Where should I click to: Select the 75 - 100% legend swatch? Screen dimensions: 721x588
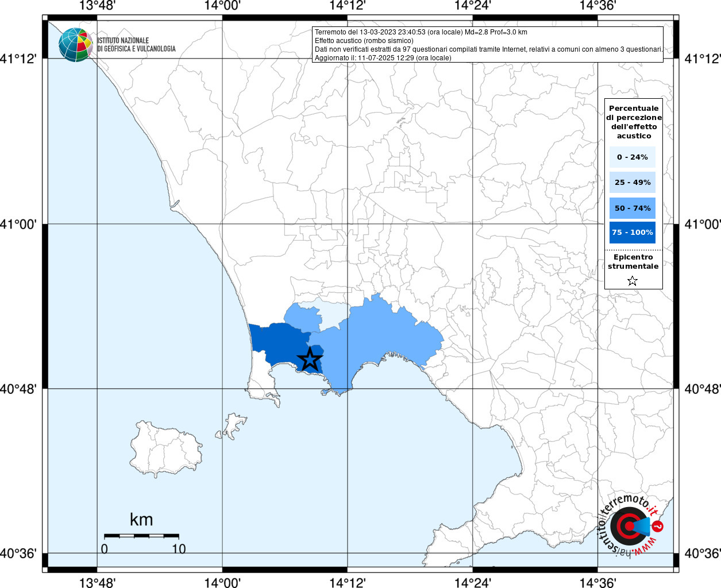(x=633, y=233)
